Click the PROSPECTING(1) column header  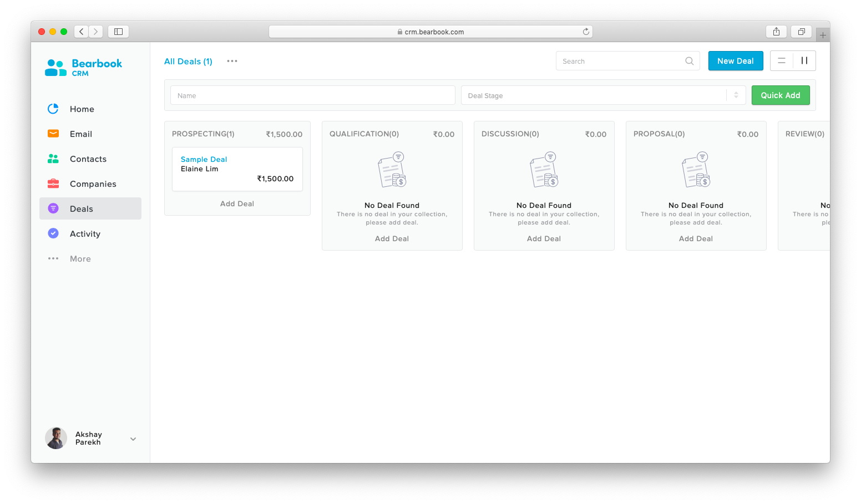pyautogui.click(x=203, y=134)
